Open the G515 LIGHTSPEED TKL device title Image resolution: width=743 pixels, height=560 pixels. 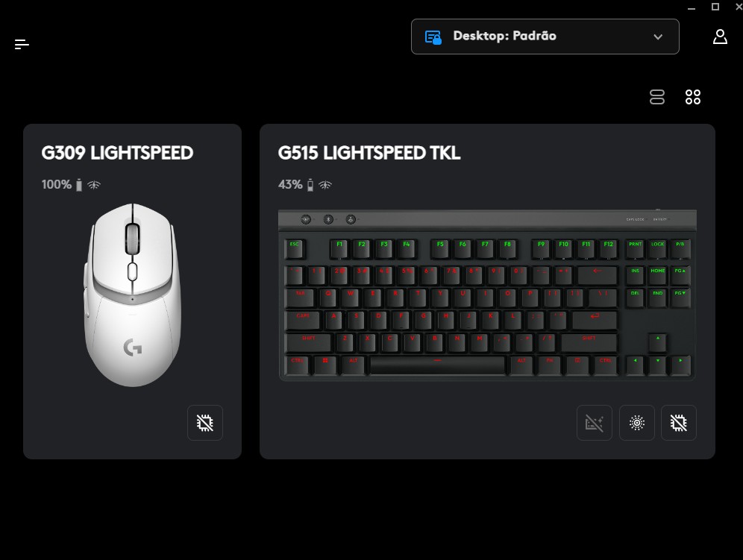(369, 153)
